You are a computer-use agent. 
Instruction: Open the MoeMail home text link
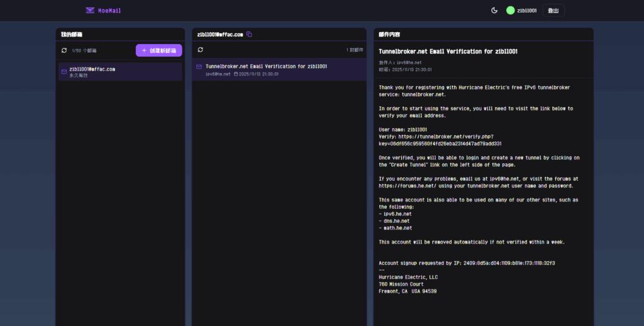(109, 10)
